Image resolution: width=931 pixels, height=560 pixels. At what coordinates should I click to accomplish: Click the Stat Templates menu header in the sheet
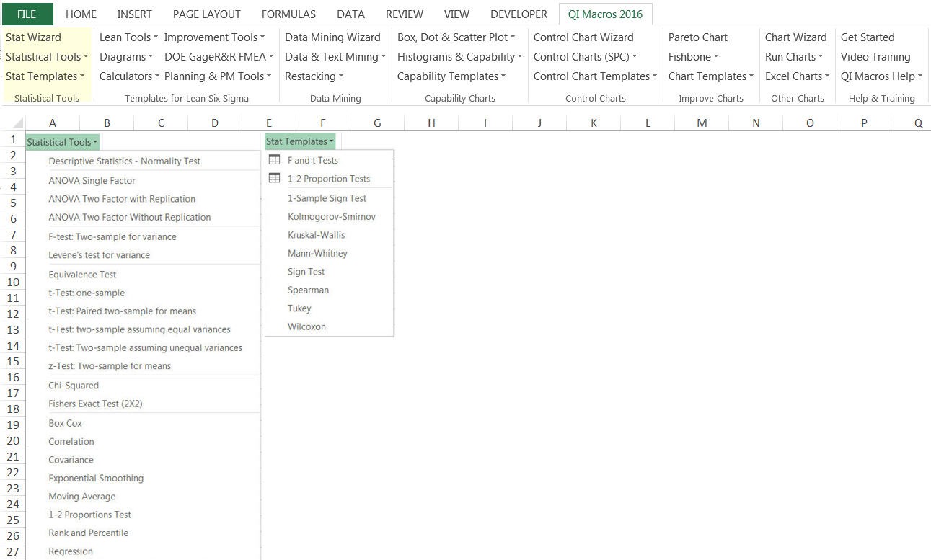[300, 141]
